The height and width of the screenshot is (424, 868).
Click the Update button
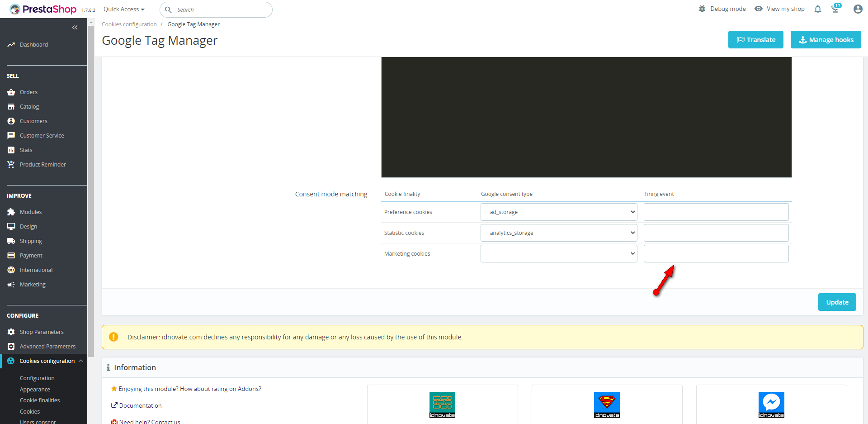click(x=837, y=302)
